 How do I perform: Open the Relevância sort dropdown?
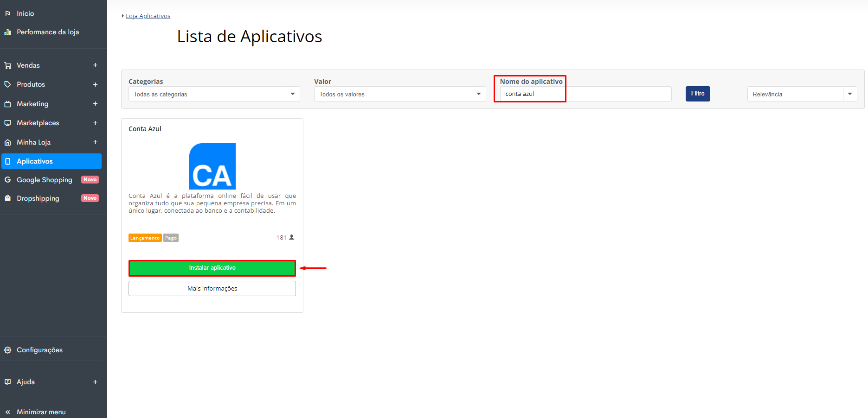[x=802, y=94]
